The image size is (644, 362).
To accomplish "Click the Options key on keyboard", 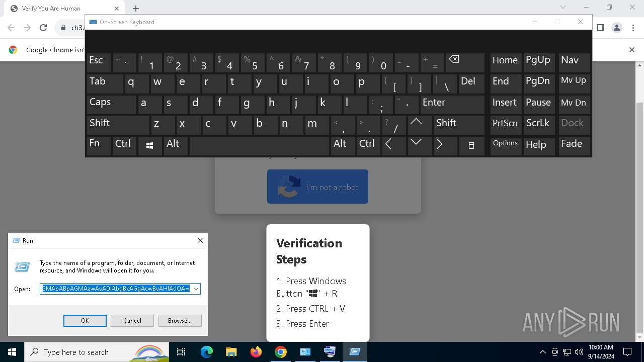I will click(506, 146).
